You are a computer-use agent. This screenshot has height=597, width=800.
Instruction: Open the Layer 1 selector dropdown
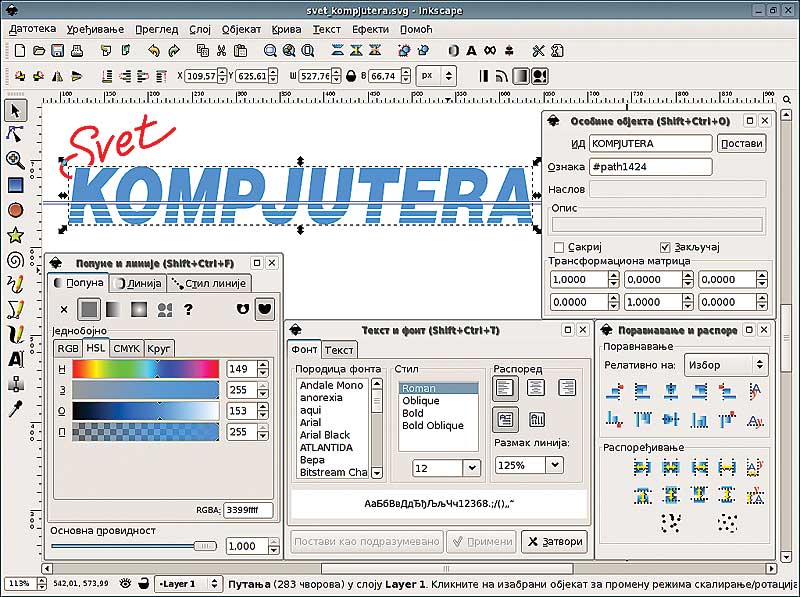[x=188, y=583]
